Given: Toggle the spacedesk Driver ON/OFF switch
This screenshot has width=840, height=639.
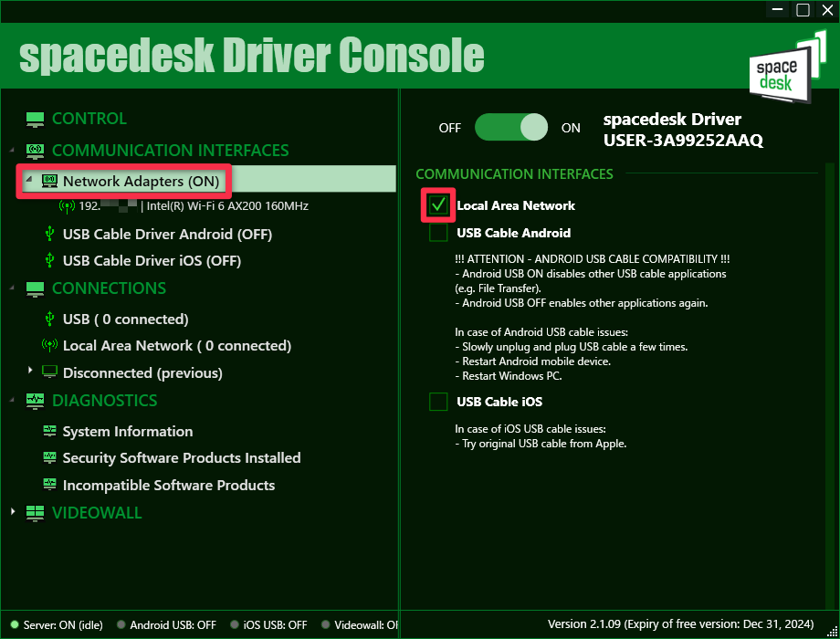Looking at the screenshot, I should point(511,127).
